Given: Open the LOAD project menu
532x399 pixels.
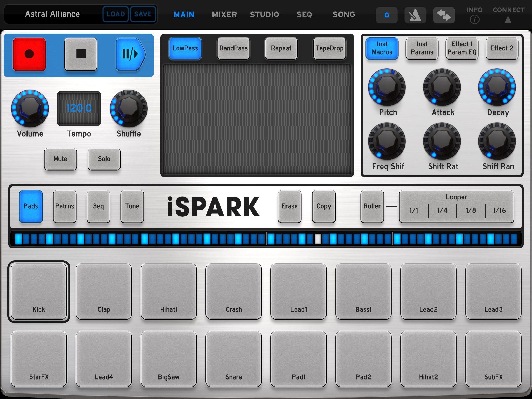Looking at the screenshot, I should (116, 14).
